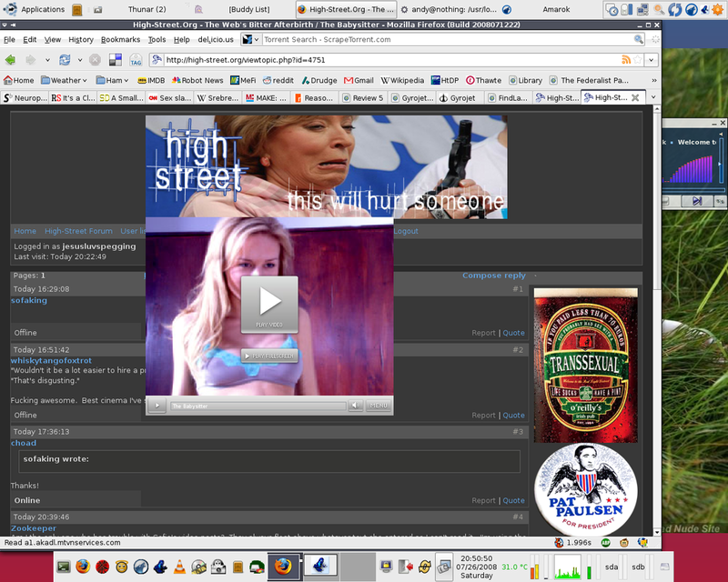
Task: Switch to the Neurop... tab
Action: 25,98
